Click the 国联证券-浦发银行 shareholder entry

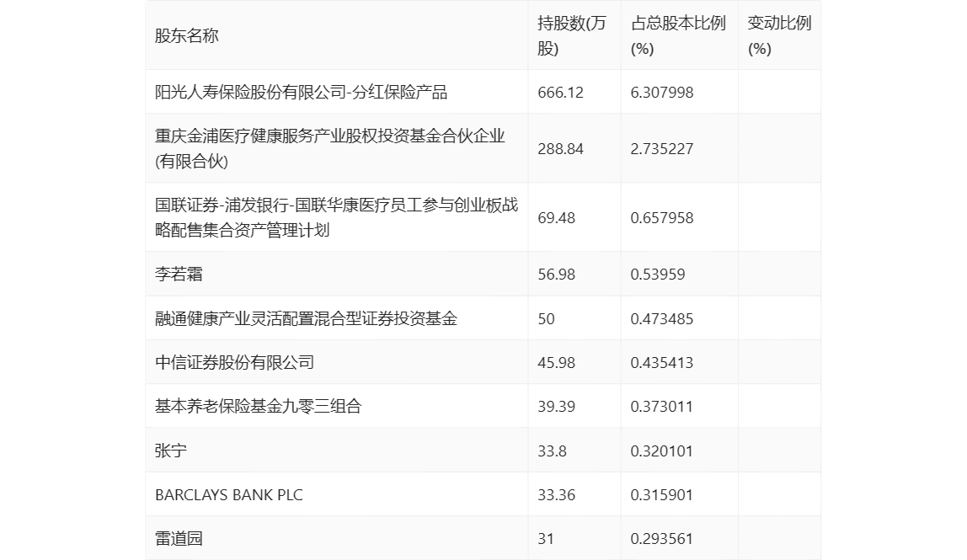pyautogui.click(x=336, y=218)
